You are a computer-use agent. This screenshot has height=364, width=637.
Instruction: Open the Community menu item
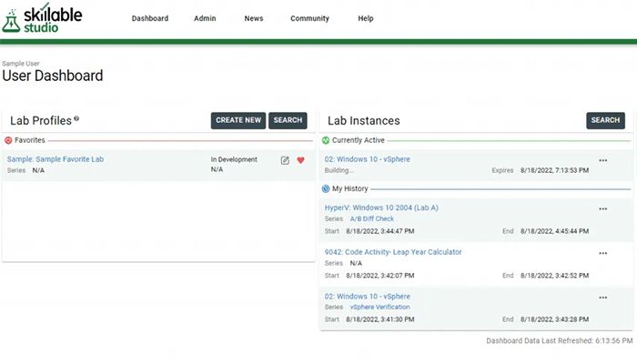309,18
